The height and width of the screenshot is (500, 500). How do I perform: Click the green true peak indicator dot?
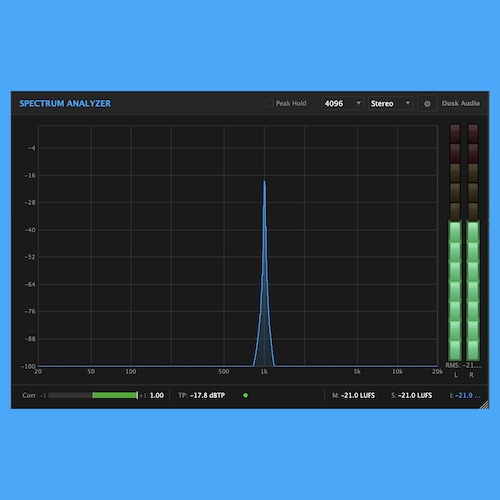[246, 395]
